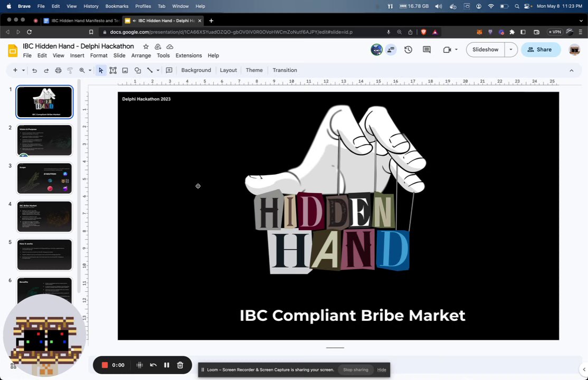Open the Layout options
Screen dimensions: 588x380
(x=229, y=70)
